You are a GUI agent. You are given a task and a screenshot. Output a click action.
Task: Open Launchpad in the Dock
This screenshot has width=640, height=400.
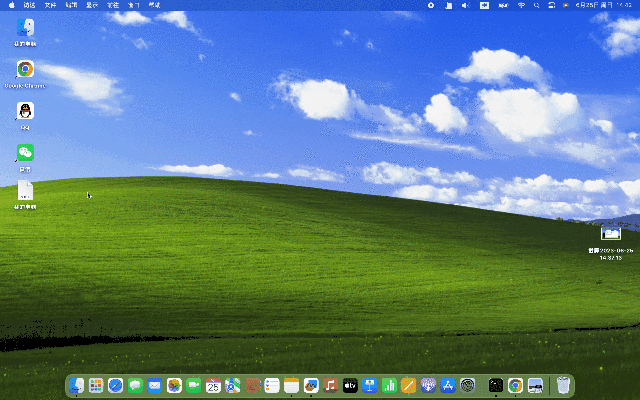pos(96,385)
